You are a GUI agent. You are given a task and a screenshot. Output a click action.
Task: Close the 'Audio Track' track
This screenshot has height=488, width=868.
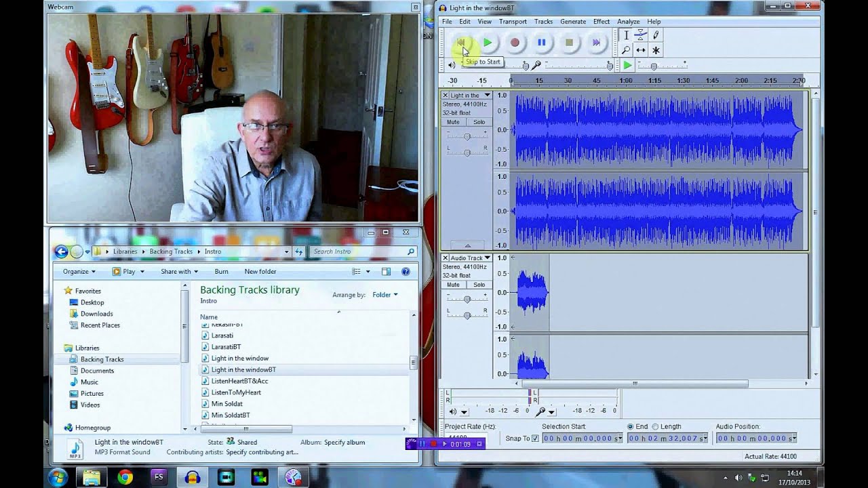point(446,258)
